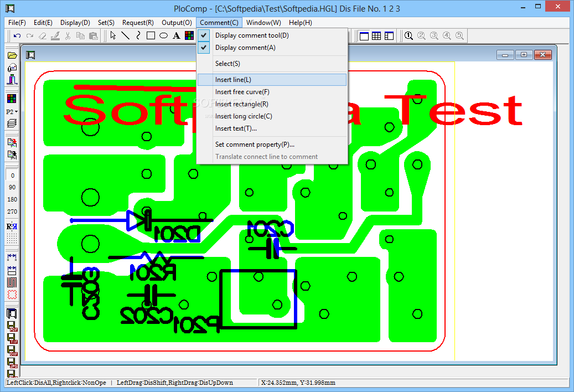The width and height of the screenshot is (574, 392).
Task: Click the zoom magnifier 5 icon
Action: pos(459,36)
